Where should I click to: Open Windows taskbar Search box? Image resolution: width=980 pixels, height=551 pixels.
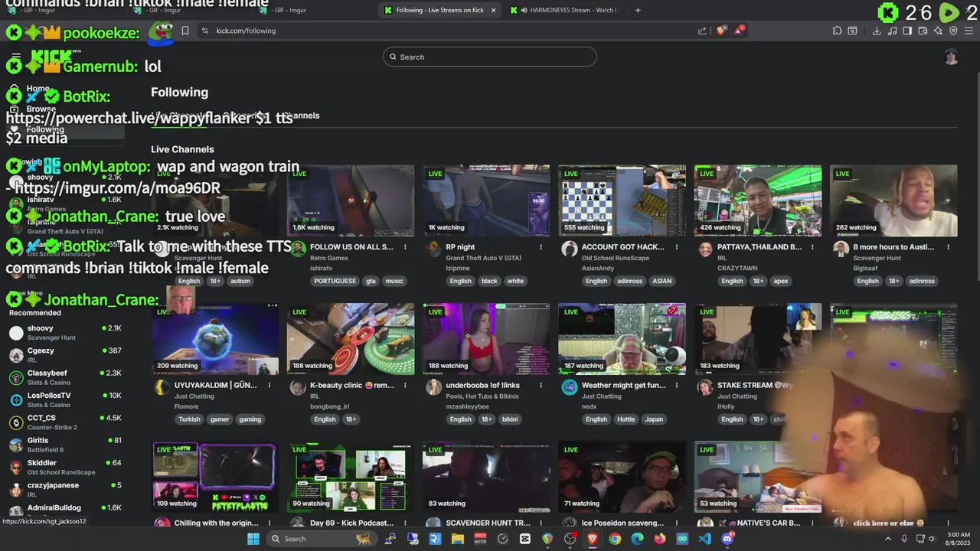[322, 539]
